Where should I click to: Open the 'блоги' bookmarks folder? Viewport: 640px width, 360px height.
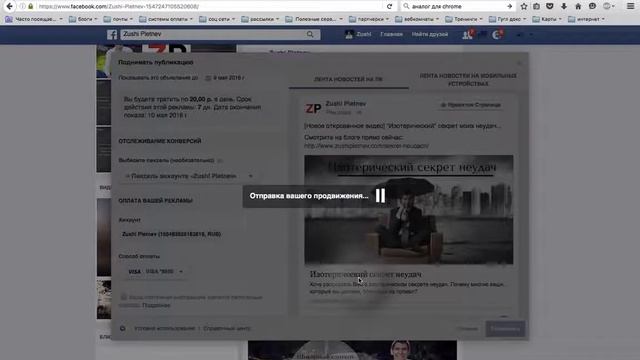(x=84, y=19)
